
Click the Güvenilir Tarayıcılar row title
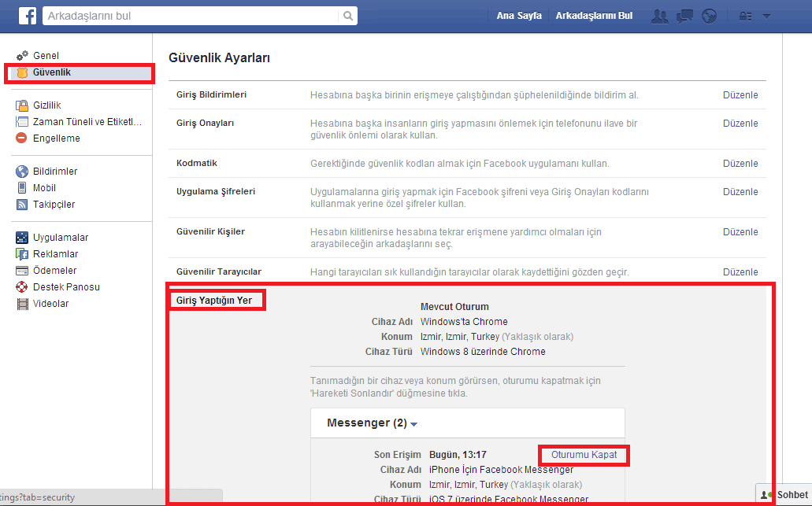coord(218,271)
